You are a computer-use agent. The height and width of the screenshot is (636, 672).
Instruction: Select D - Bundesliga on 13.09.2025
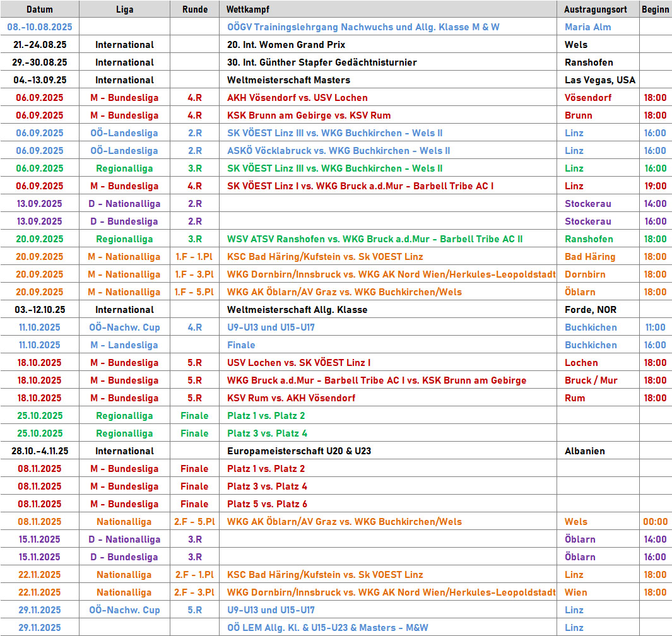click(124, 221)
